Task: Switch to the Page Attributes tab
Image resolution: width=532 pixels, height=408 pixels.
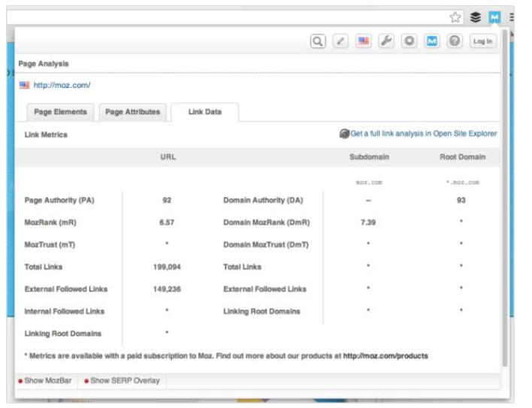Action: pyautogui.click(x=133, y=112)
